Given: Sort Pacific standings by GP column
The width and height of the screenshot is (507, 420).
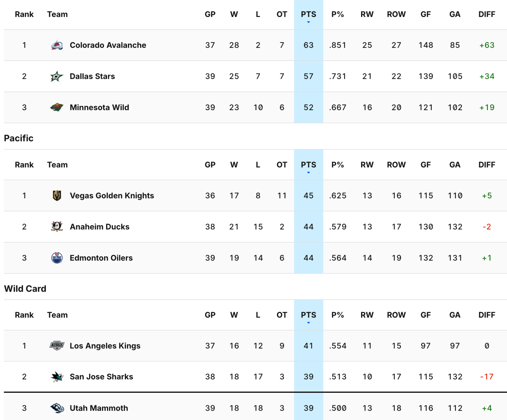Looking at the screenshot, I should pos(210,165).
